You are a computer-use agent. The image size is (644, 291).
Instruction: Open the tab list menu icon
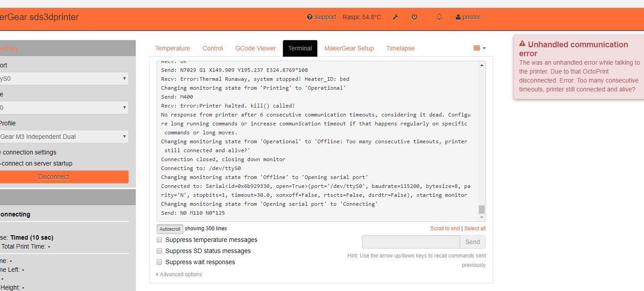[479, 48]
